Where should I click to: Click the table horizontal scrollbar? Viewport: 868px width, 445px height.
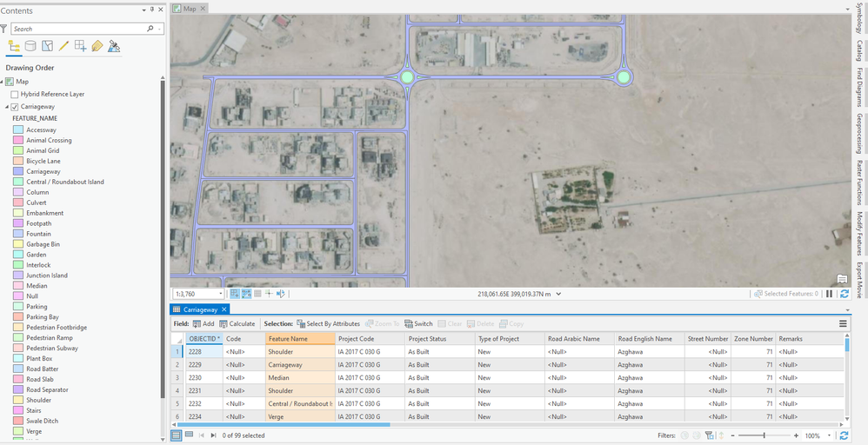[x=284, y=424]
